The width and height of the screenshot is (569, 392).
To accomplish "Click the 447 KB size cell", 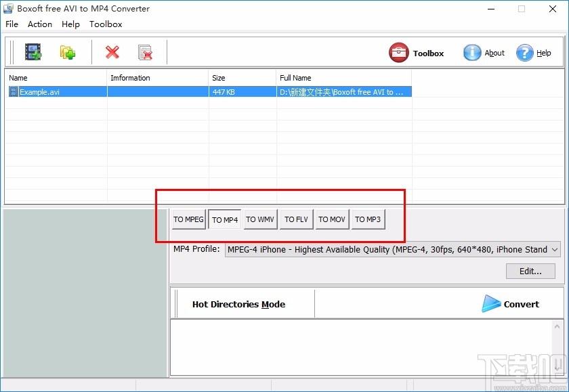I will (242, 92).
